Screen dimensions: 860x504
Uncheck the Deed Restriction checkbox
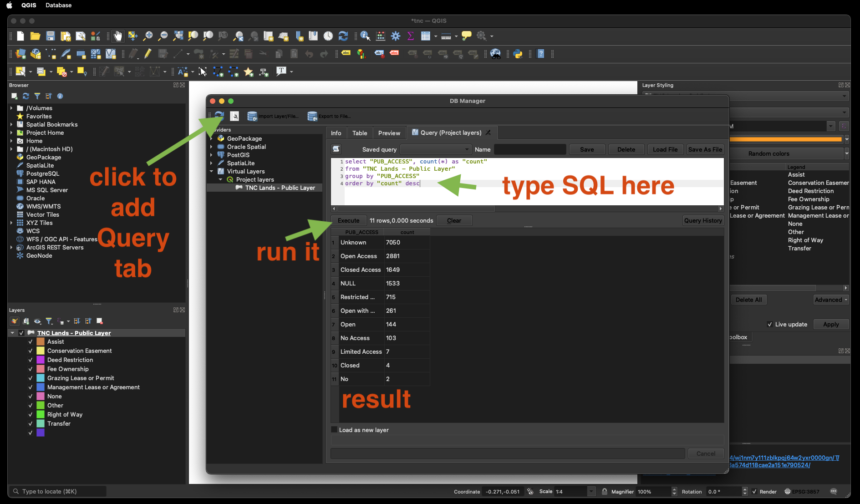[x=31, y=360]
